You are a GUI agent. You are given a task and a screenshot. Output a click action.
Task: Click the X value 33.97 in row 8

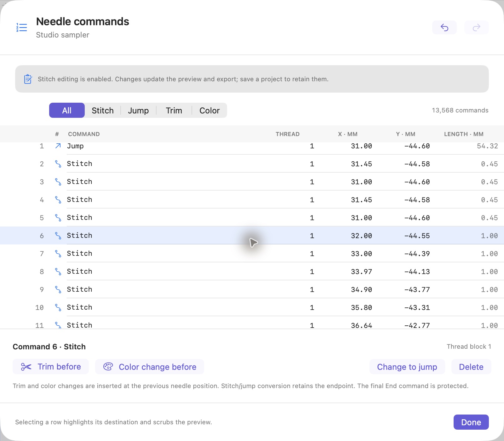[x=362, y=272]
